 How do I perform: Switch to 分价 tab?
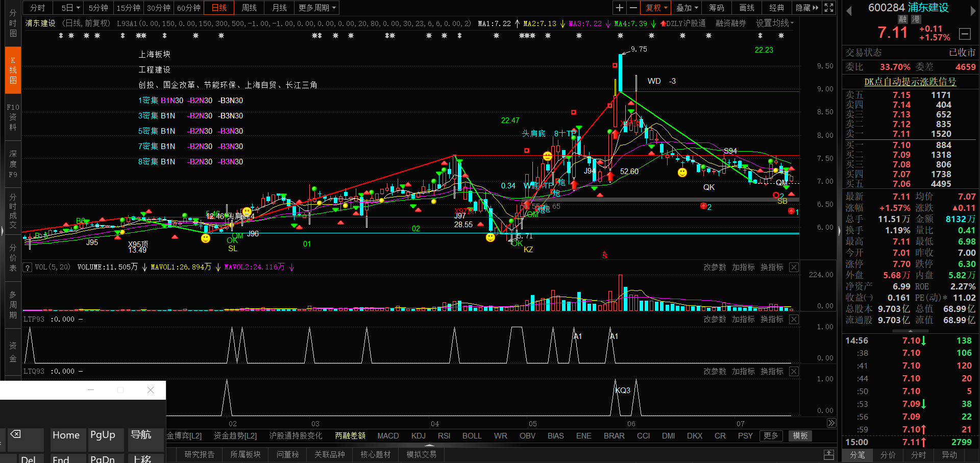[888, 455]
